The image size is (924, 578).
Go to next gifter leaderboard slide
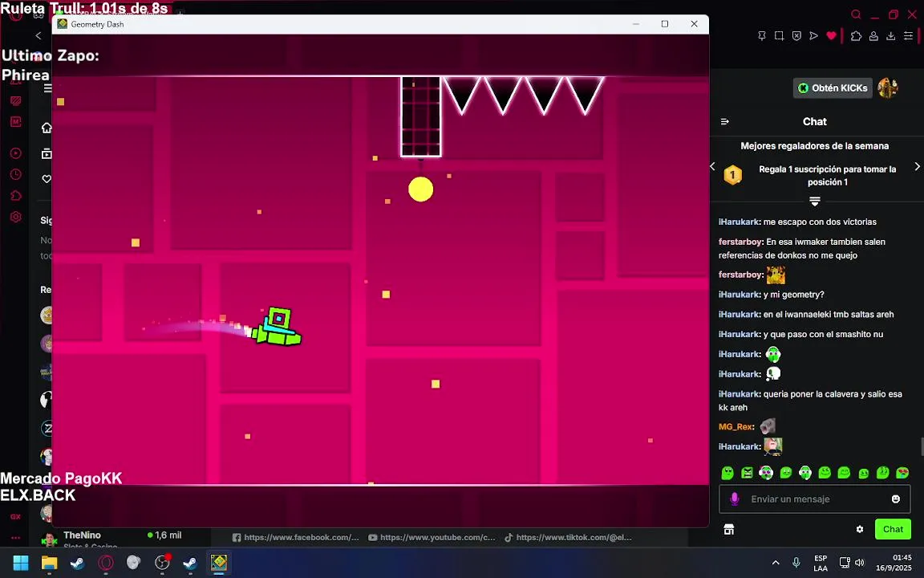[917, 166]
